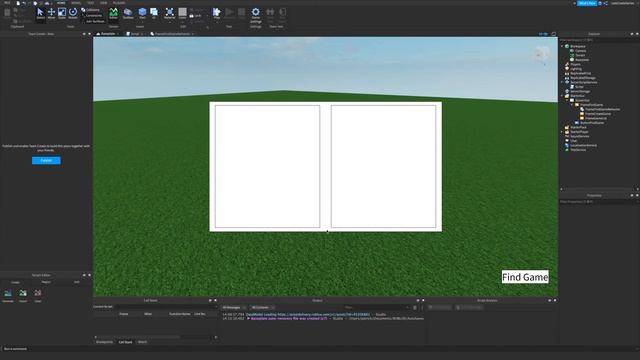Open the Toolbox

point(128,13)
